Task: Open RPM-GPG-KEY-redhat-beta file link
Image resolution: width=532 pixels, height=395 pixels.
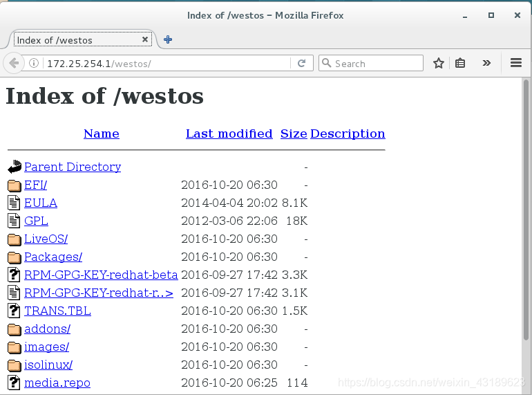Action: [x=101, y=275]
